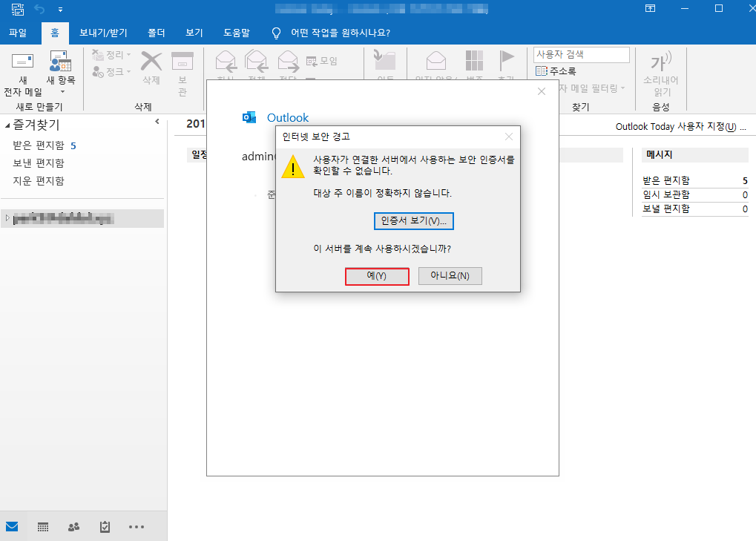756x541 pixels.
Task: Open the 보기 ribbon tab
Action: pos(194,33)
